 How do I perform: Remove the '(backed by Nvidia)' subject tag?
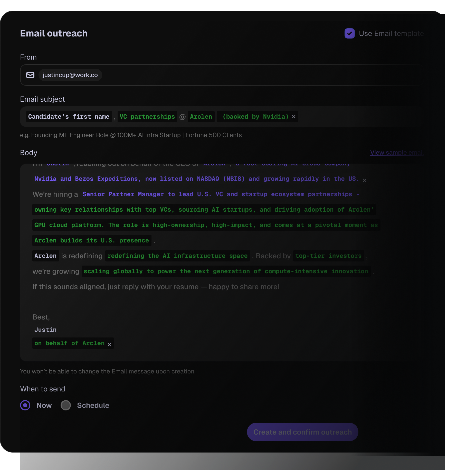[294, 117]
